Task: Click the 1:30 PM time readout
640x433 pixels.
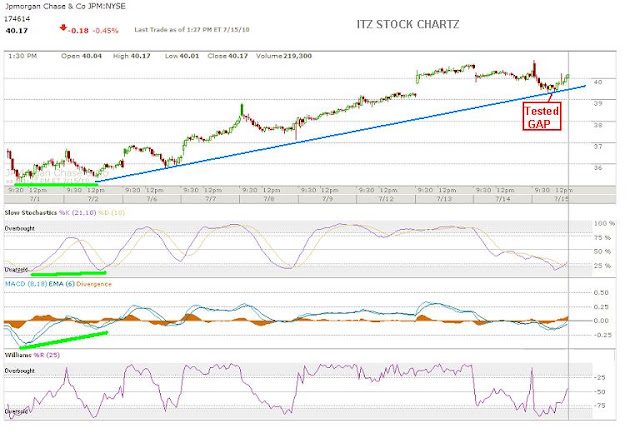Action: tap(23, 56)
